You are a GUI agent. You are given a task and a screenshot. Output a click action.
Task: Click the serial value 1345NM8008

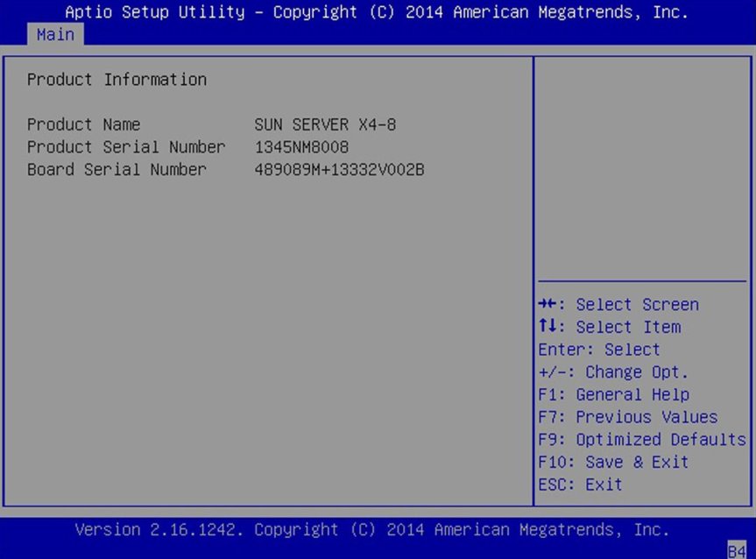point(302,147)
